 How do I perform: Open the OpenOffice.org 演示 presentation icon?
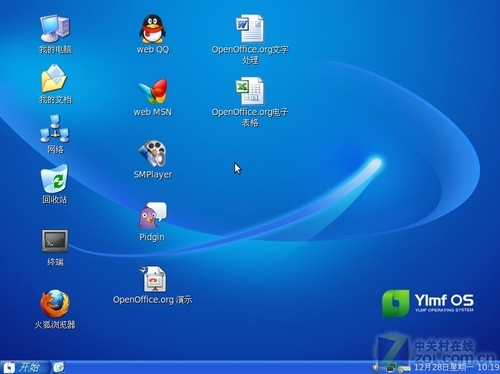pos(153,279)
